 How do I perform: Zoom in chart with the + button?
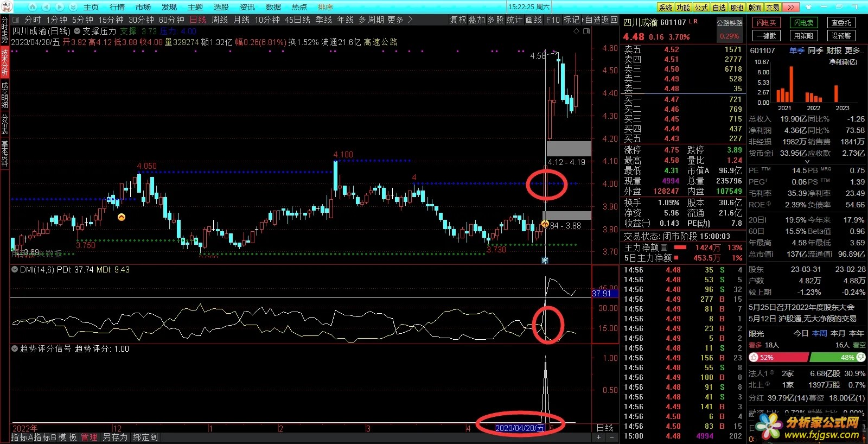(x=599, y=437)
